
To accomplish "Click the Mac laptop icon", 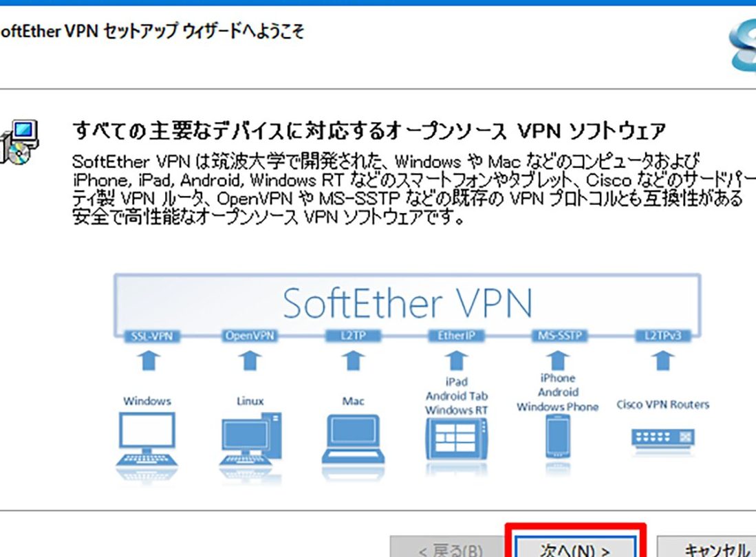I will point(353,440).
